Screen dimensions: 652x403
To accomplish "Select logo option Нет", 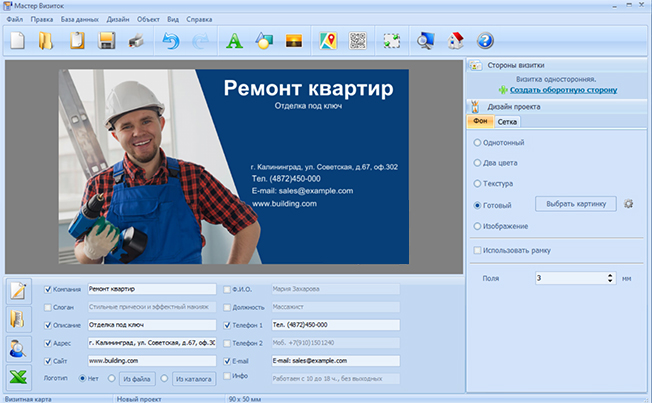I will 82,378.
